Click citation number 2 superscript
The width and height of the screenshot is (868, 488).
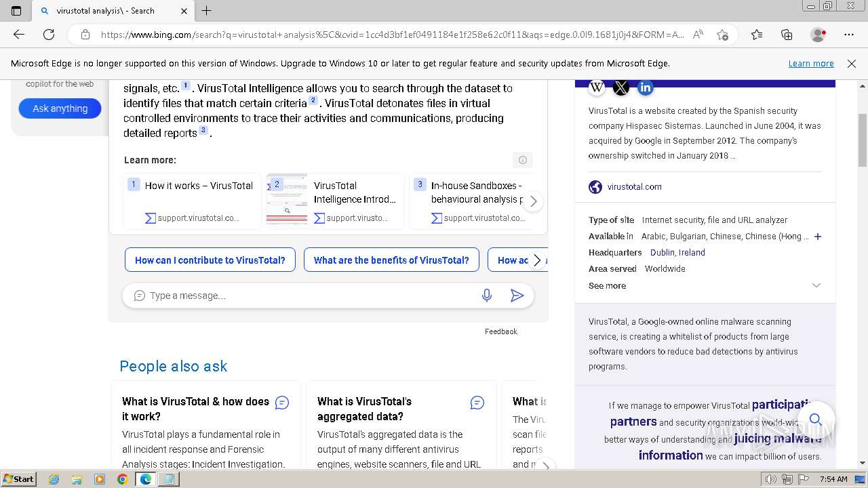click(313, 100)
